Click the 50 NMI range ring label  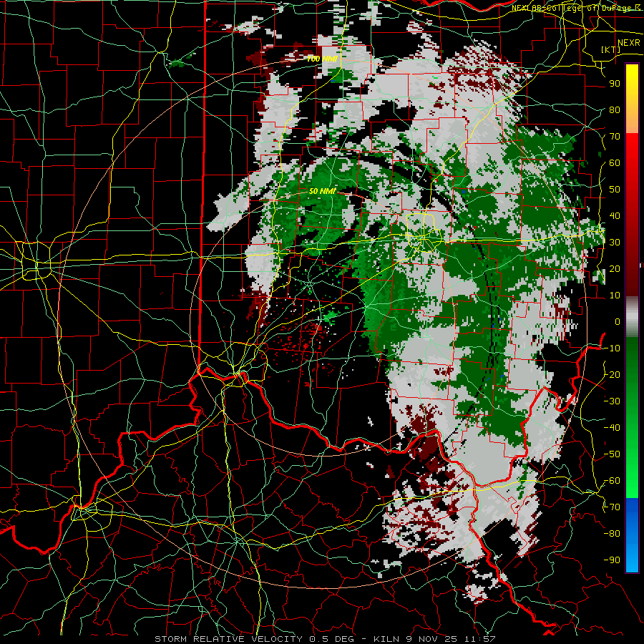pyautogui.click(x=323, y=191)
